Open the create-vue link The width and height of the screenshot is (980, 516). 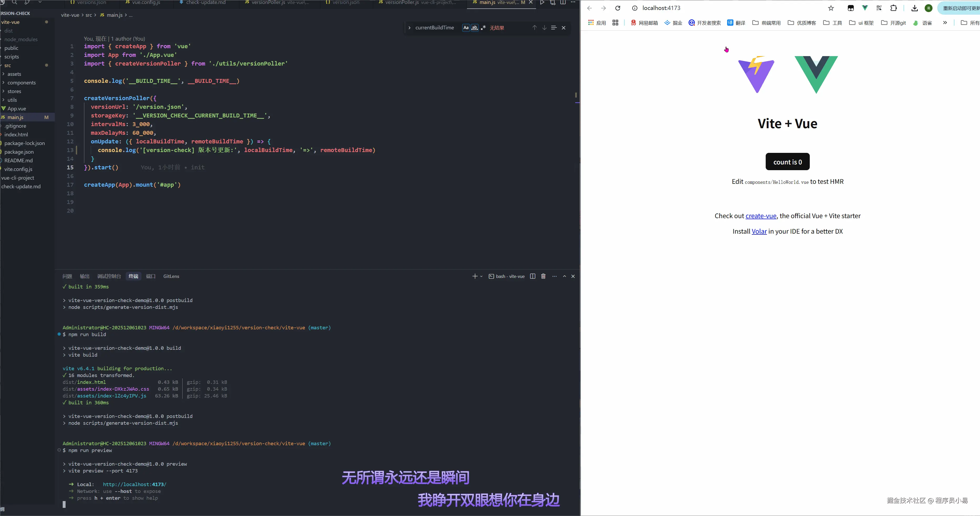(x=760, y=216)
